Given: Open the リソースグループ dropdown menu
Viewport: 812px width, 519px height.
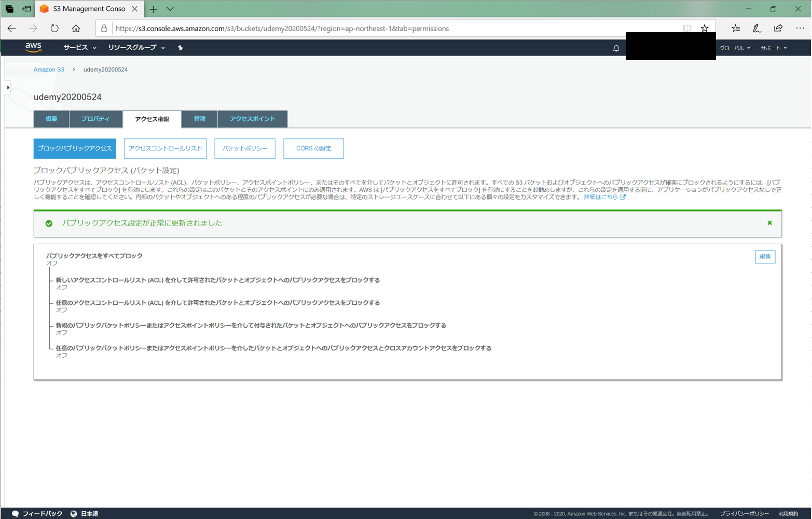Looking at the screenshot, I should click(136, 48).
